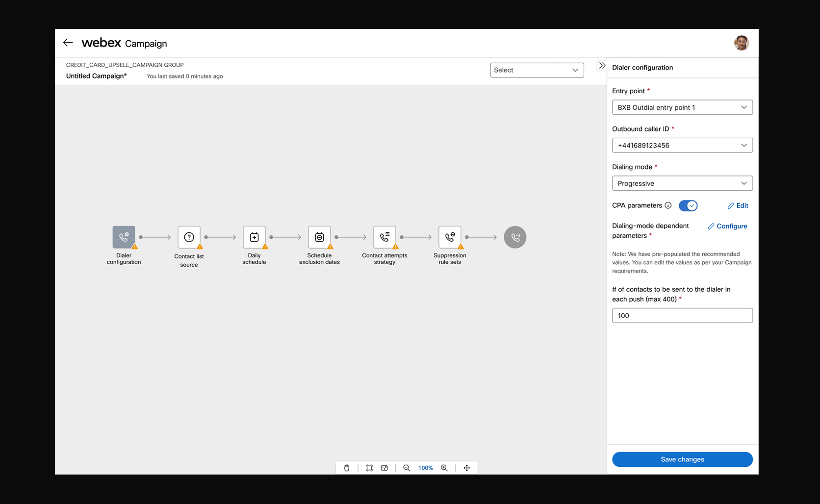The image size is (820, 504).
Task: Click the trash delete icon in canvas toolbar
Action: [347, 468]
